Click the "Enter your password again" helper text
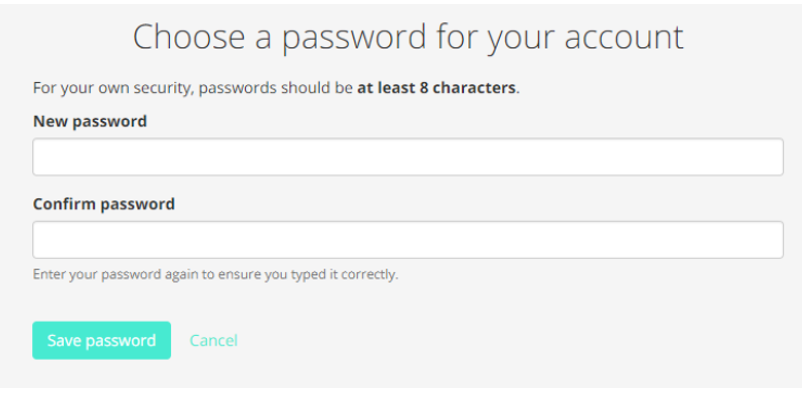This screenshot has height=409, width=802. pyautogui.click(x=215, y=274)
